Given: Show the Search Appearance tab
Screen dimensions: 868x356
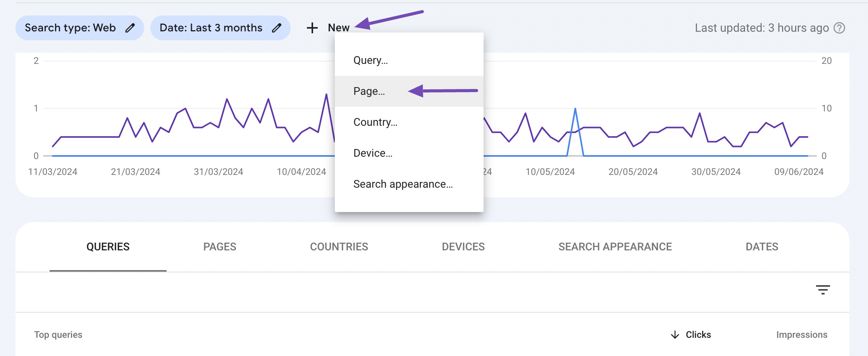Looking at the screenshot, I should [x=615, y=247].
